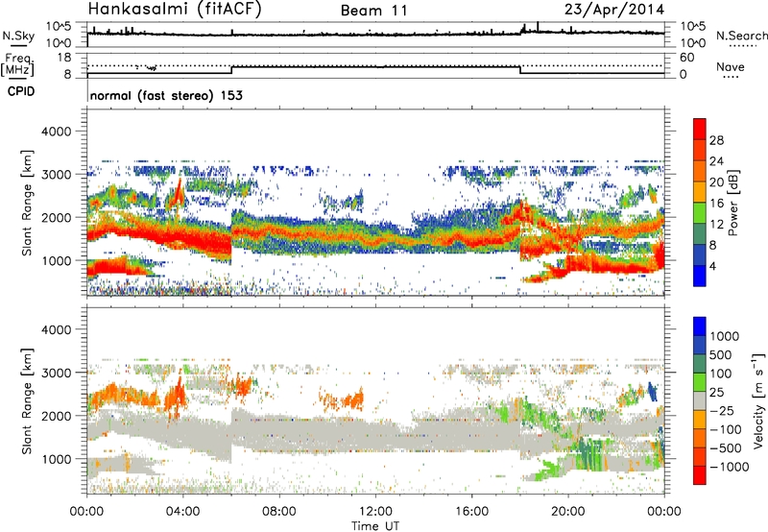Click the 'Nave' legend label

click(x=731, y=66)
